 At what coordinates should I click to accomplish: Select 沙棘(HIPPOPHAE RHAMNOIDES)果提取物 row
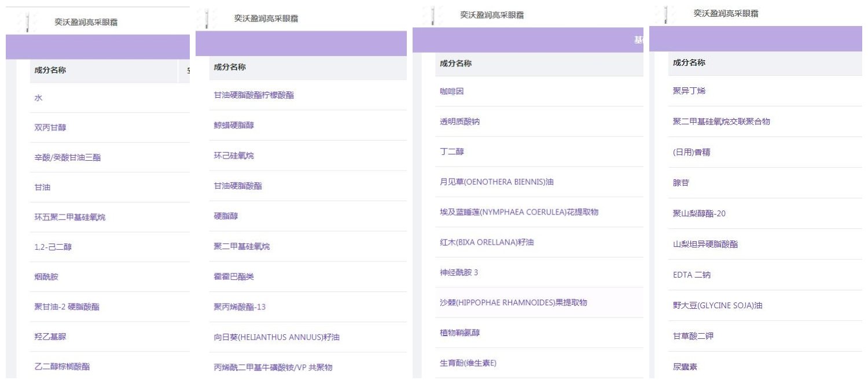click(x=514, y=302)
